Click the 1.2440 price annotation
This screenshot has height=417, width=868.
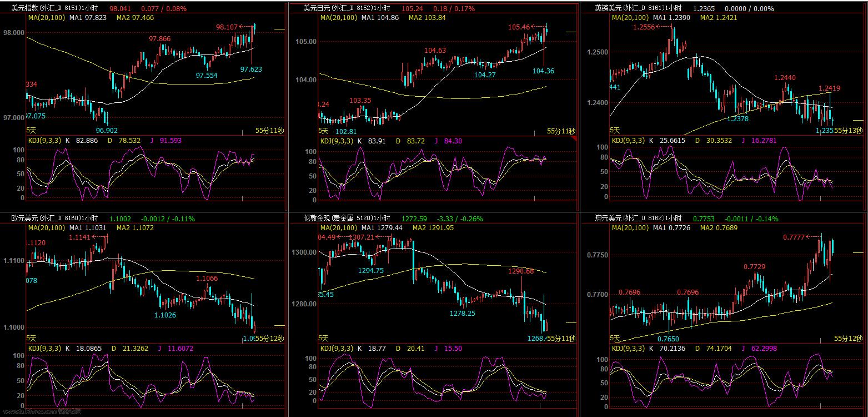pyautogui.click(x=785, y=78)
